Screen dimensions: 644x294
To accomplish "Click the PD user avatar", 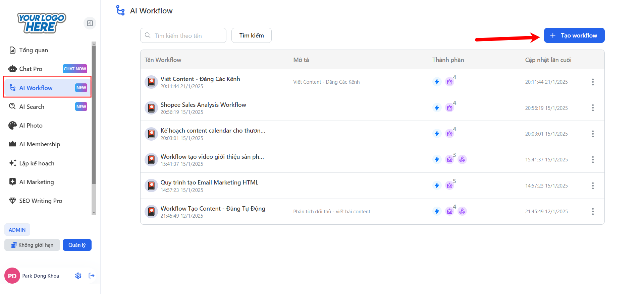I will pyautogui.click(x=12, y=276).
